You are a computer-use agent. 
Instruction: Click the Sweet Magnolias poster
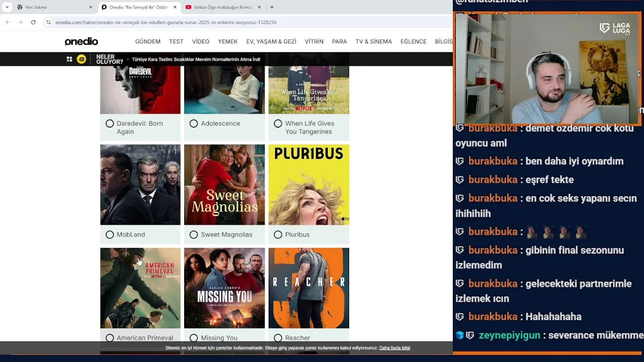[x=224, y=185]
